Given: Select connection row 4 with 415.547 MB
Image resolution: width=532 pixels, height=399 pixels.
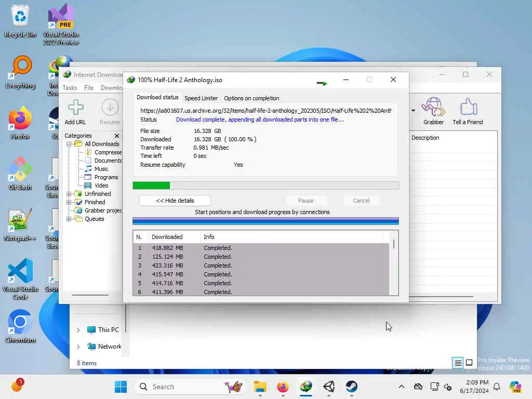Looking at the screenshot, I should (x=261, y=274).
